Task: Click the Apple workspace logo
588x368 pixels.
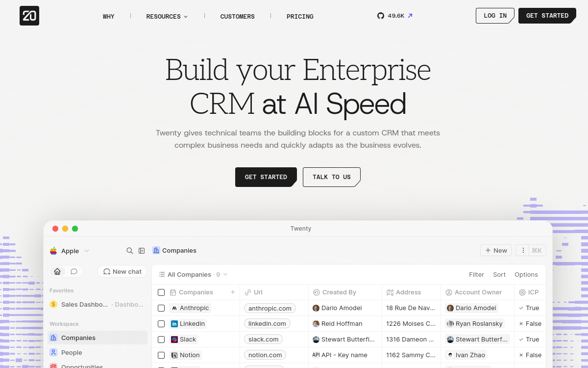Action: (53, 251)
